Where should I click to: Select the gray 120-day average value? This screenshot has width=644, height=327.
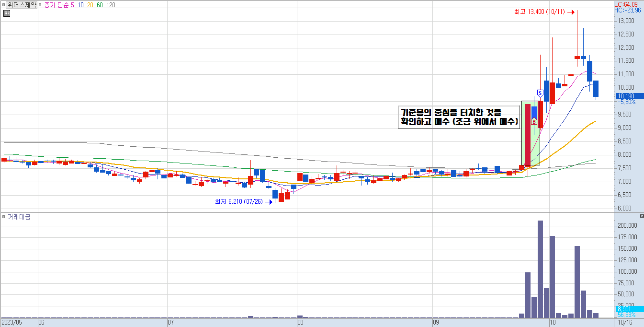(111, 5)
